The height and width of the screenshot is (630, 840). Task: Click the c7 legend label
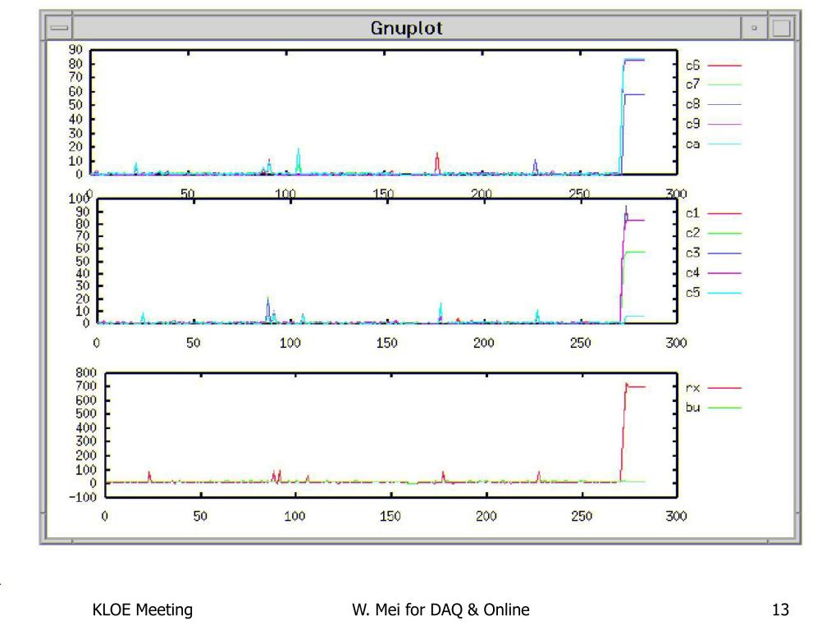point(692,84)
